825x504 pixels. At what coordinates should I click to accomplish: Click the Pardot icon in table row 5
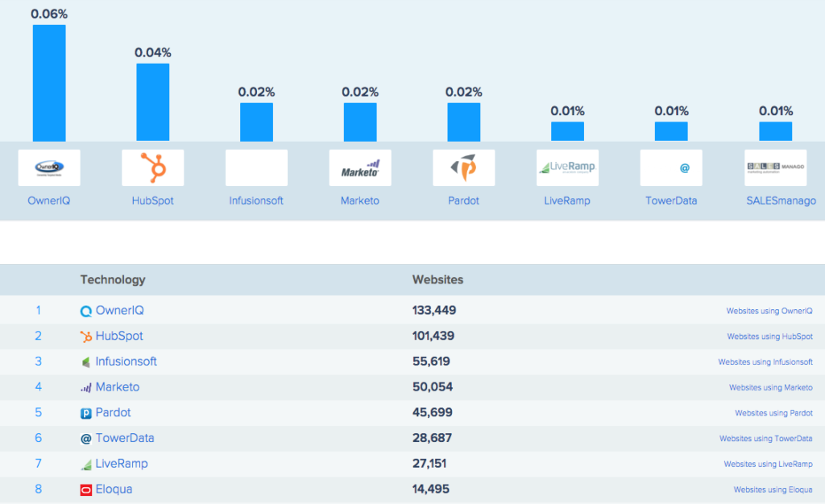(x=85, y=414)
